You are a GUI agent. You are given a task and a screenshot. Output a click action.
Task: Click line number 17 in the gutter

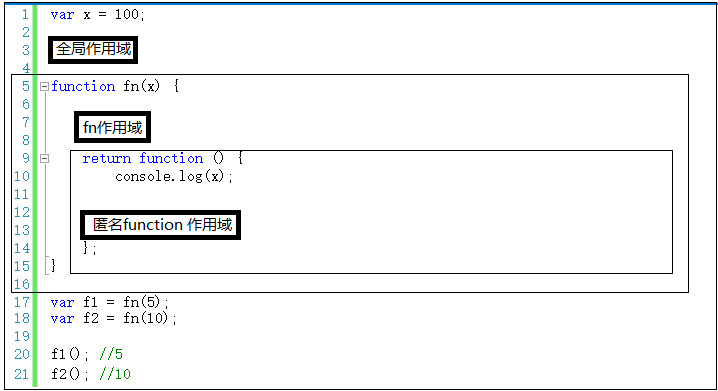tap(22, 302)
